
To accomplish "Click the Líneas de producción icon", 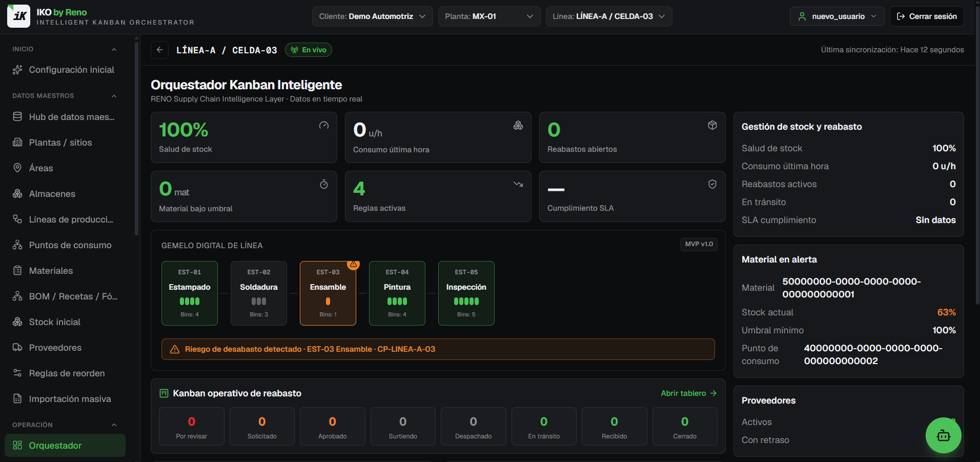I will (17, 219).
